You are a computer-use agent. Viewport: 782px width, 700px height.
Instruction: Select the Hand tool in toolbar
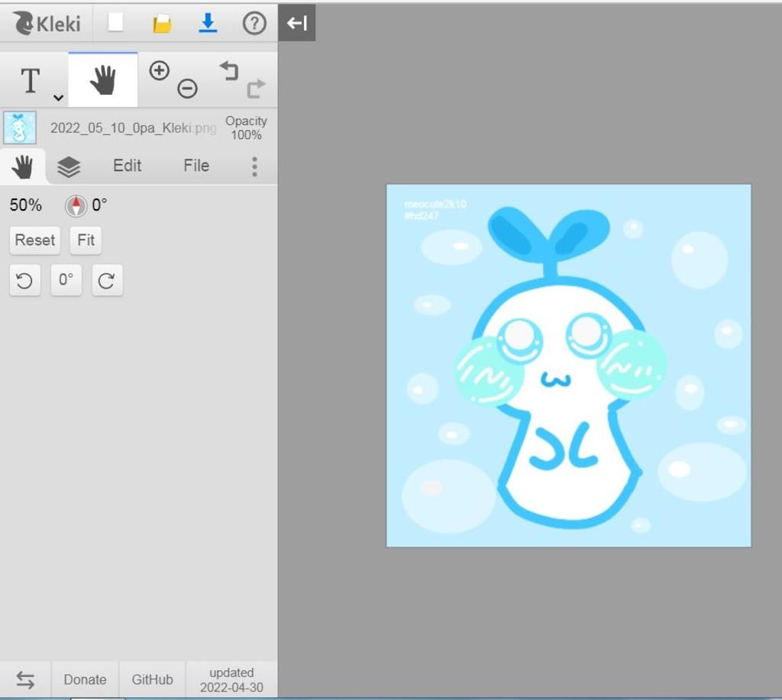[103, 80]
